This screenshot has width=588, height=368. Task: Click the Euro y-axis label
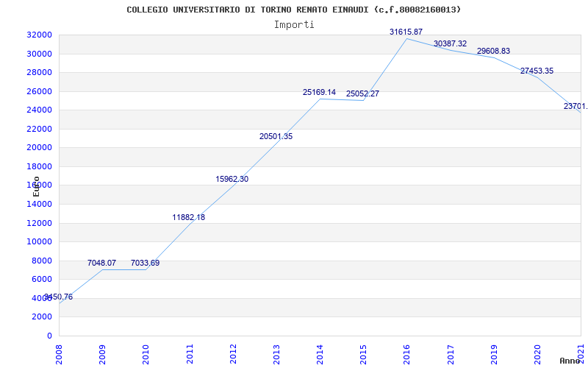(36, 186)
